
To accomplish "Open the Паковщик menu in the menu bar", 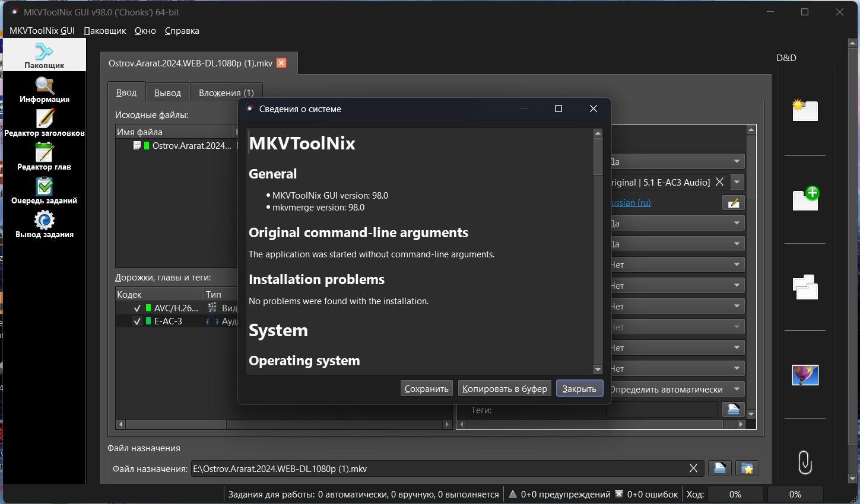I will pyautogui.click(x=105, y=31).
